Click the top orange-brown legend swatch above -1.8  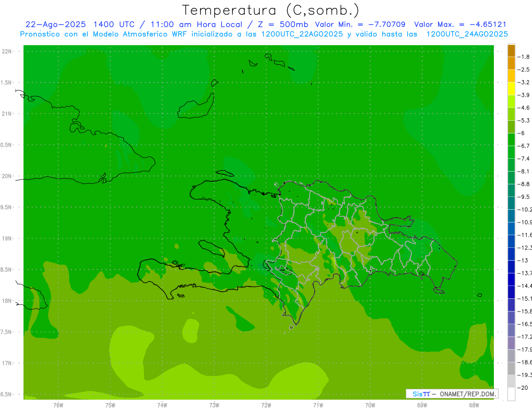(x=511, y=51)
